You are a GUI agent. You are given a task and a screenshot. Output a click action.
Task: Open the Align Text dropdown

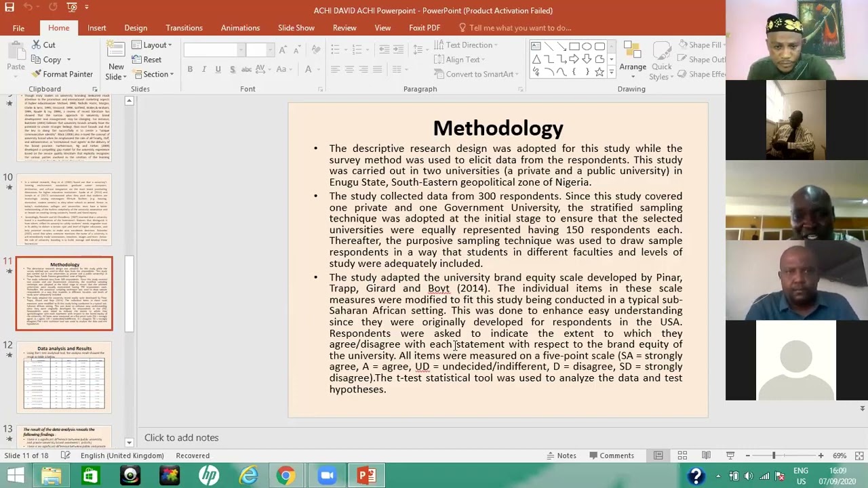(x=460, y=60)
